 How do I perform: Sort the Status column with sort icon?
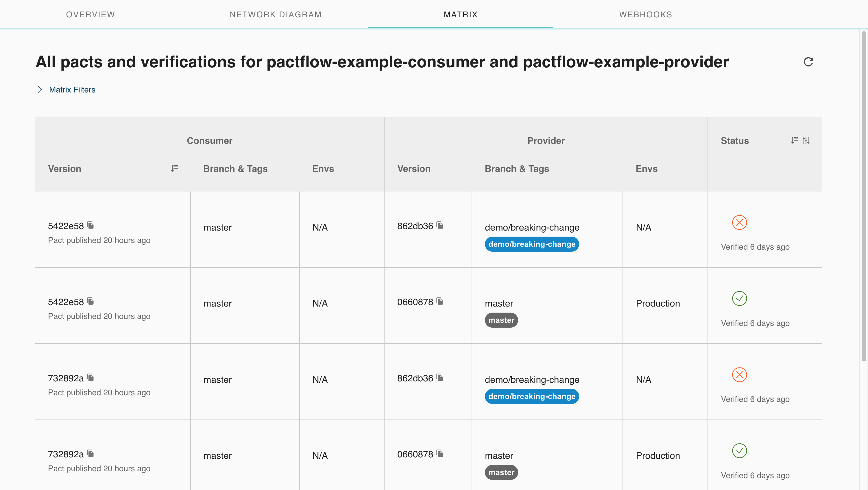tap(794, 140)
